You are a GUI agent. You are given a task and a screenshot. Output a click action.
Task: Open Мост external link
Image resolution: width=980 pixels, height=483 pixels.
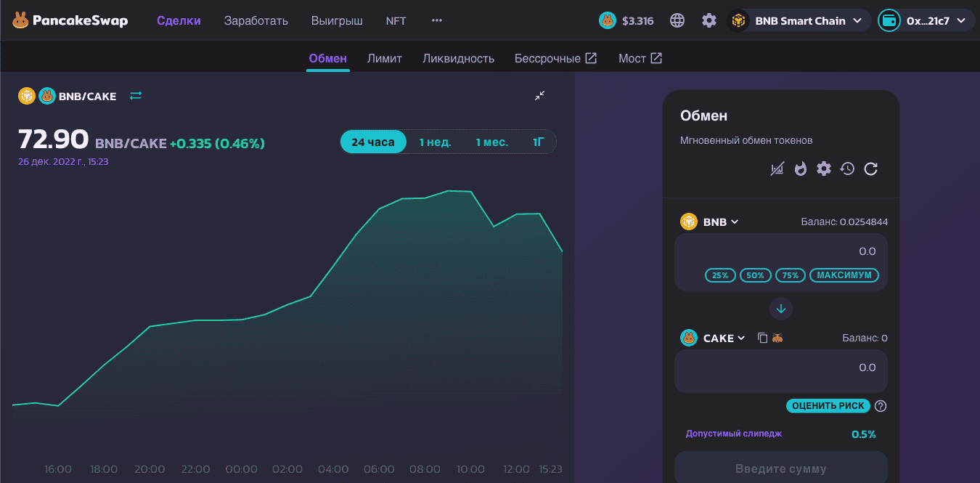640,58
